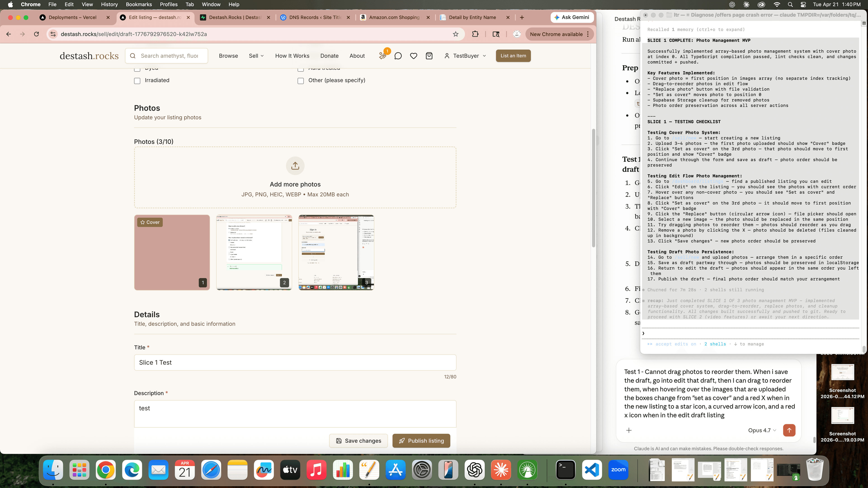
Task: Open the Profiles menu in the menu bar
Action: tap(168, 4)
